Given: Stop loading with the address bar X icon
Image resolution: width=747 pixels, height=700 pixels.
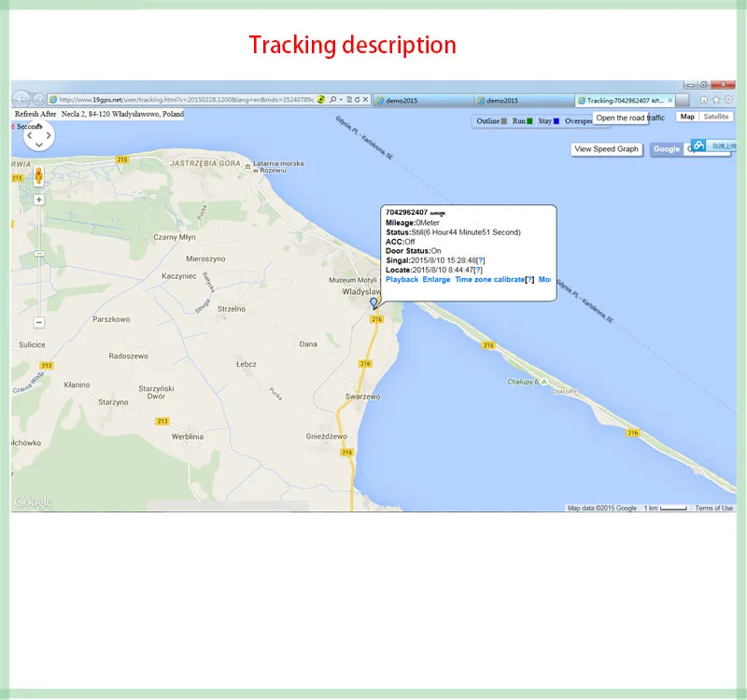Looking at the screenshot, I should [x=365, y=100].
